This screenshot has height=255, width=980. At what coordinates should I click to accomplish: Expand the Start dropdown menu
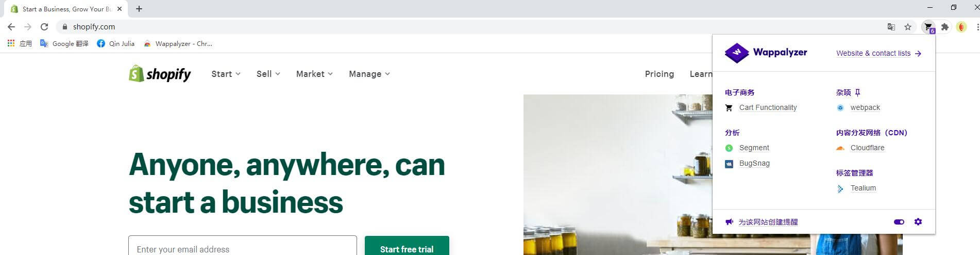pyautogui.click(x=226, y=74)
